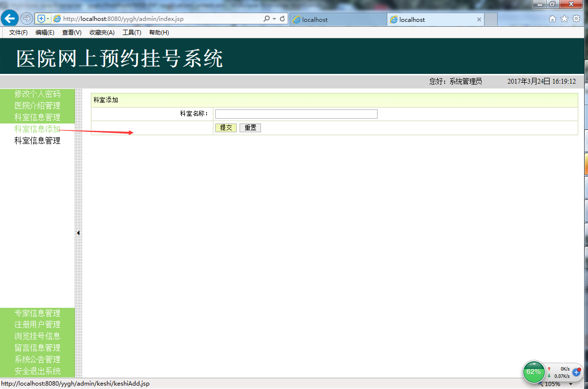Click the browser forward arrow button
This screenshot has height=389, width=588.
[26, 18]
